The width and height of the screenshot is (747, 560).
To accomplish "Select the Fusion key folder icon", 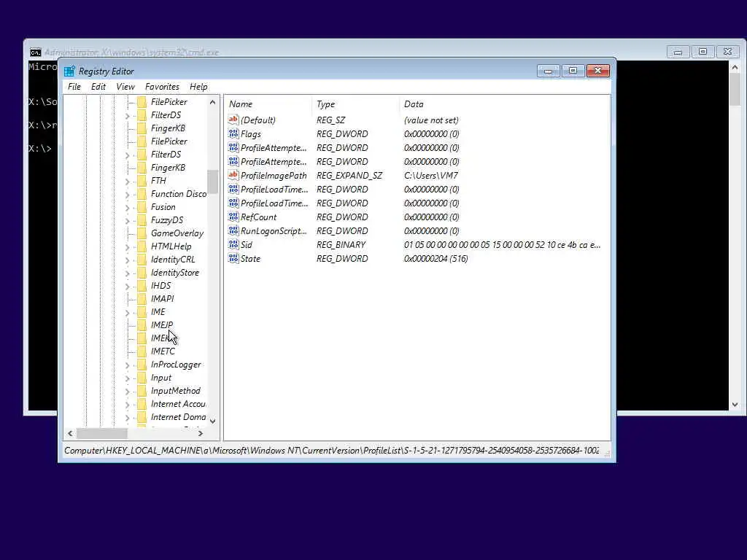I will pos(142,206).
